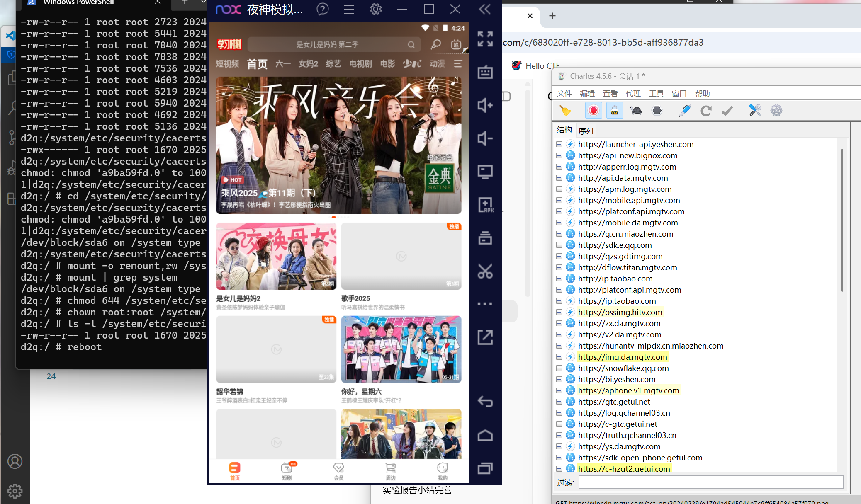This screenshot has height=504, width=861.
Task: Click Charles broom clear session icon
Action: [x=565, y=111]
